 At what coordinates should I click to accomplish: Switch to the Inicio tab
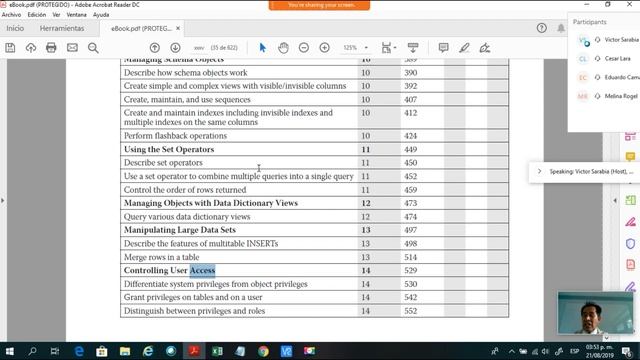15,28
